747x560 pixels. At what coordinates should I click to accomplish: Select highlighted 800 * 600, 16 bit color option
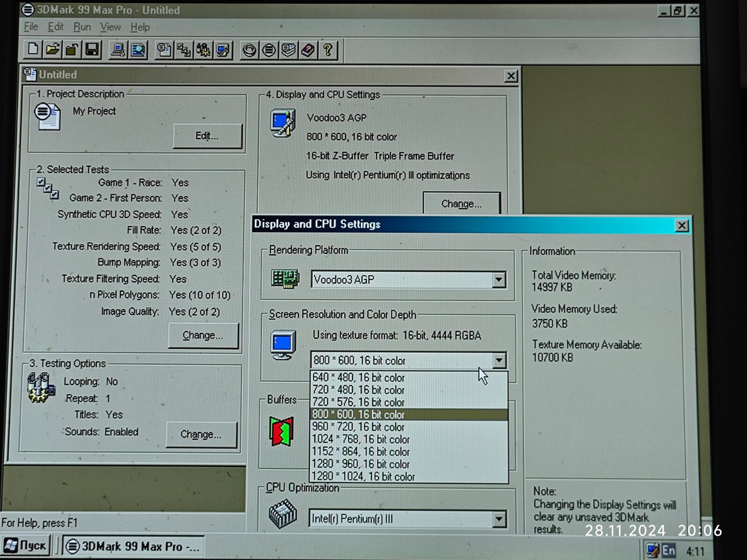409,415
